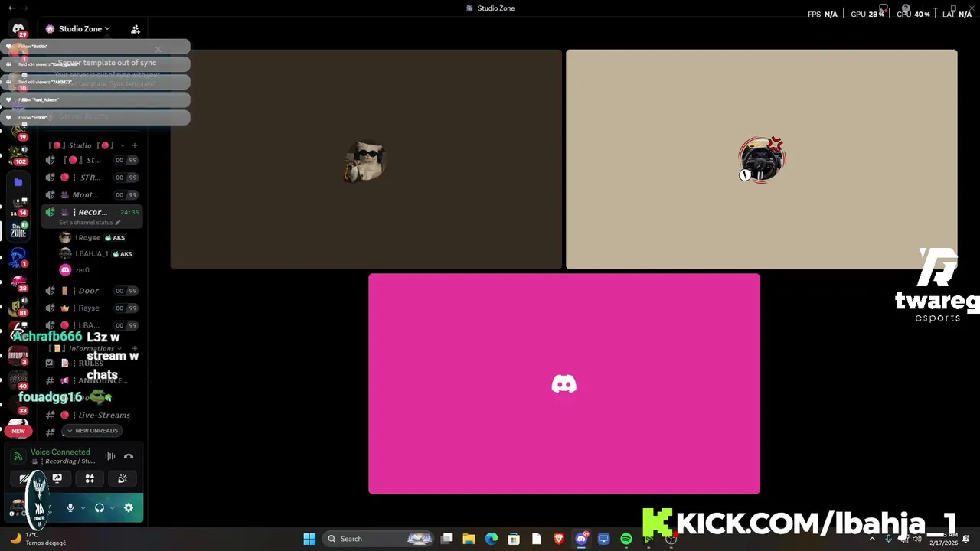Launch Microsoft Edge from taskbar

point(492,539)
